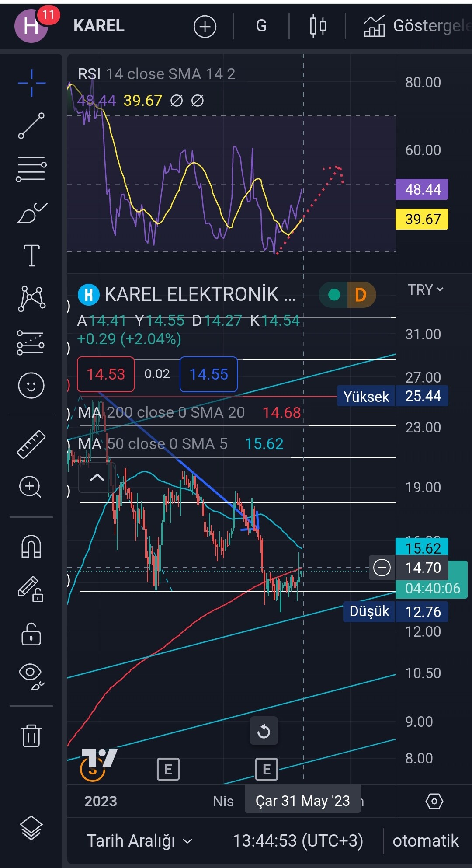
Task: Toggle lock all drawings
Action: point(31,634)
